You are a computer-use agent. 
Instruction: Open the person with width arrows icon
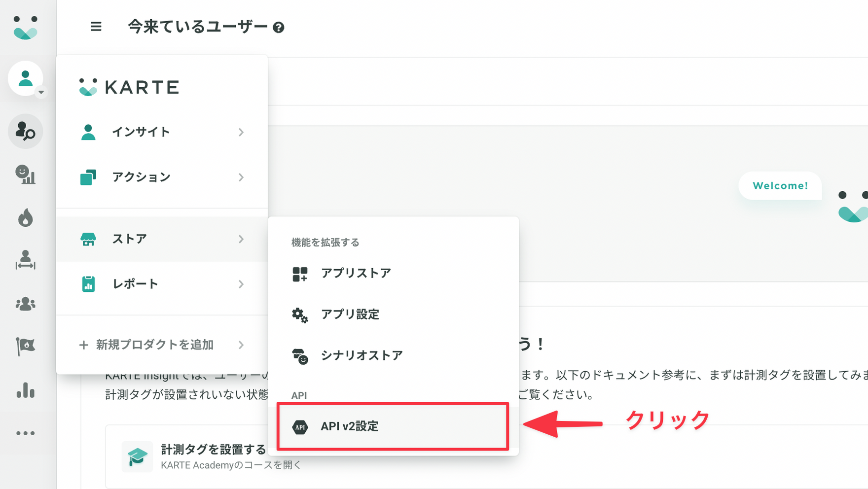26,260
